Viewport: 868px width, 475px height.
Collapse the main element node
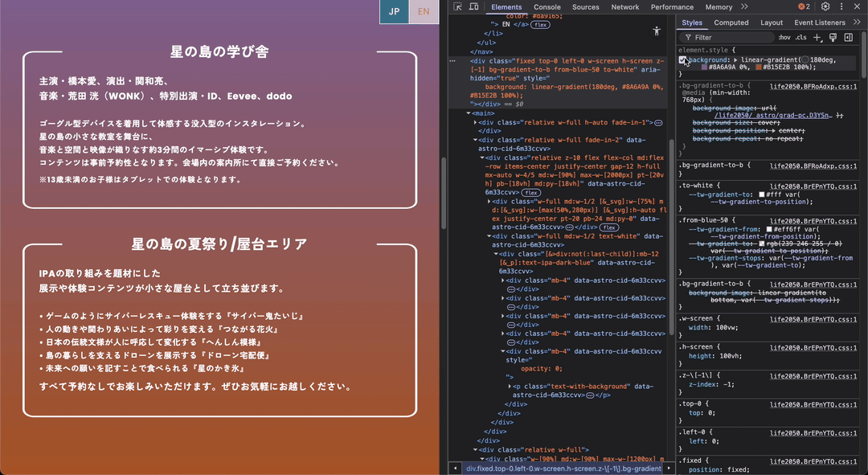click(469, 113)
